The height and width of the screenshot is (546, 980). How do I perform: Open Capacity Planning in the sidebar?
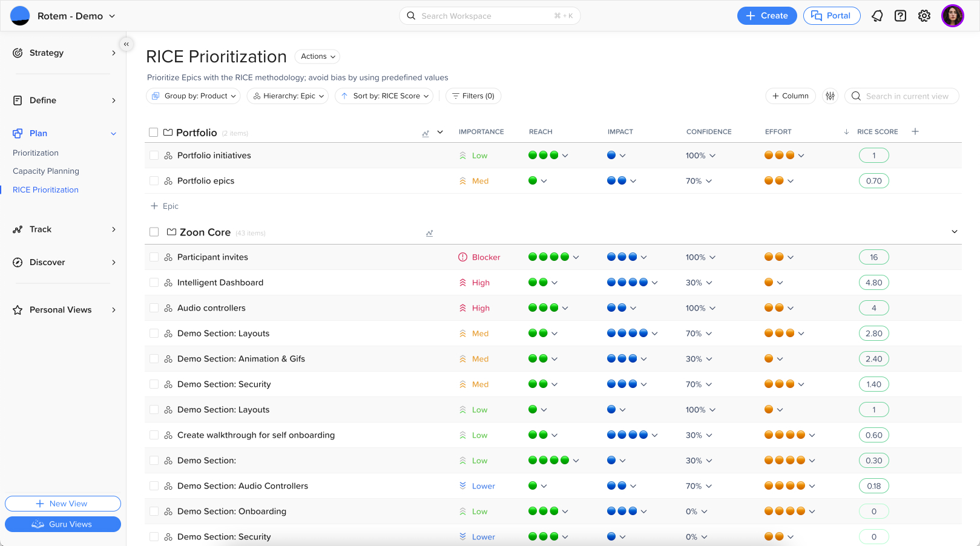coord(46,171)
